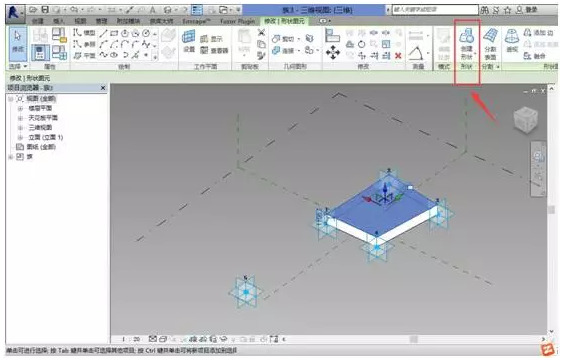Screen dimensions: 565x360
Task: Select Sheets (all) in project browser
Action: click(x=41, y=147)
